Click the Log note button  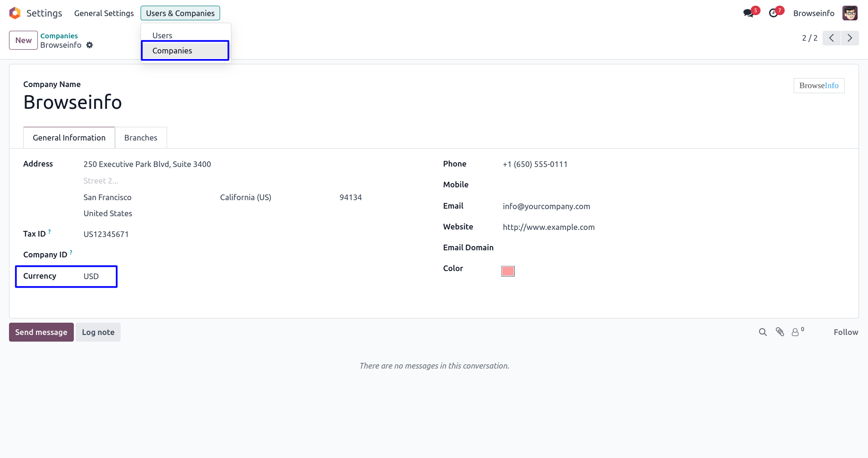[98, 332]
